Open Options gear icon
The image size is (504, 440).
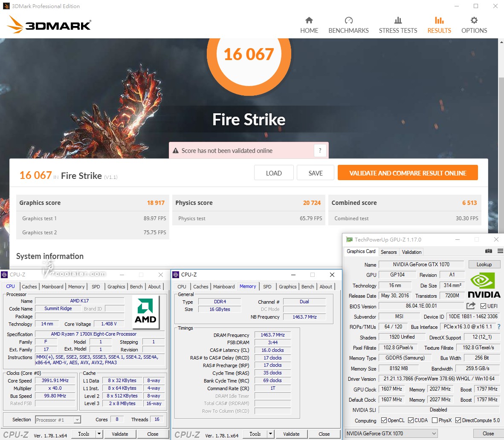coord(474,20)
